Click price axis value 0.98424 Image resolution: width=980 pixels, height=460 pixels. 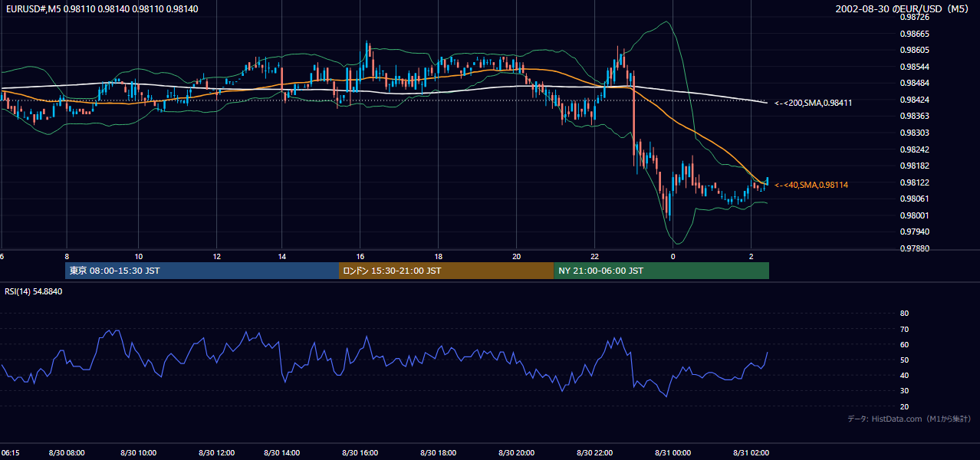[914, 100]
